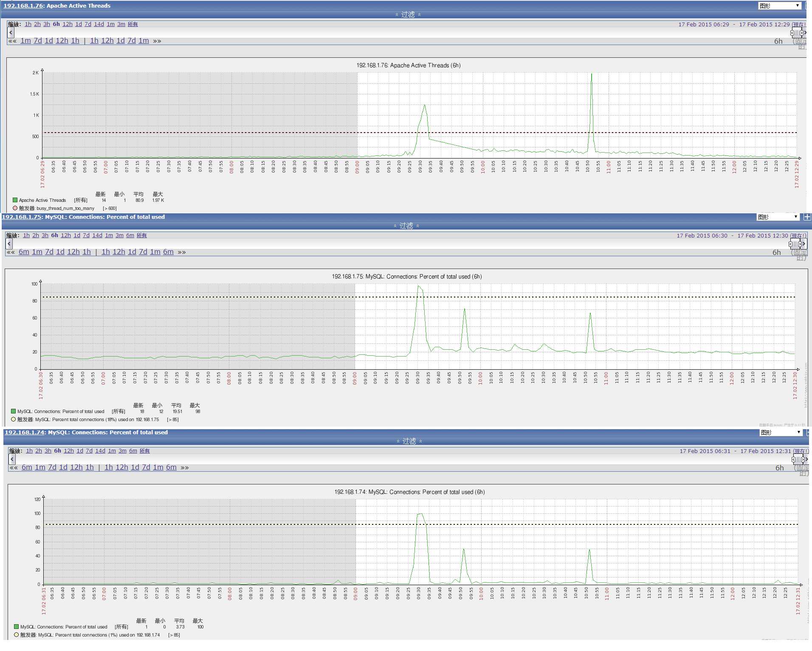Set Apache graph zoom to 1h
The image size is (812, 651).
pyautogui.click(x=28, y=24)
